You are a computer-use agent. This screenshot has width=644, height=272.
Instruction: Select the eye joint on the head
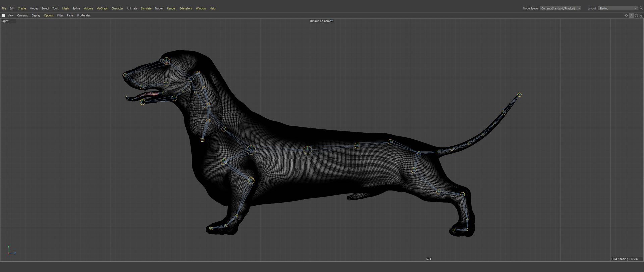click(167, 61)
